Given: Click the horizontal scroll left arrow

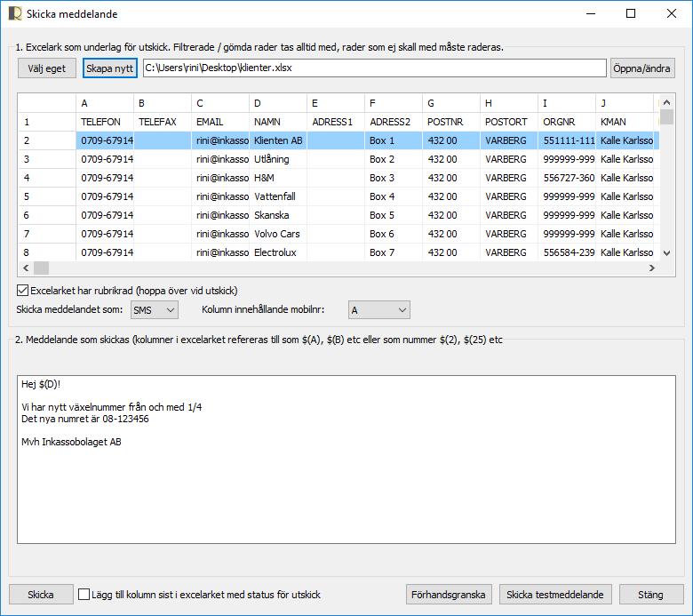Looking at the screenshot, I should tap(26, 268).
